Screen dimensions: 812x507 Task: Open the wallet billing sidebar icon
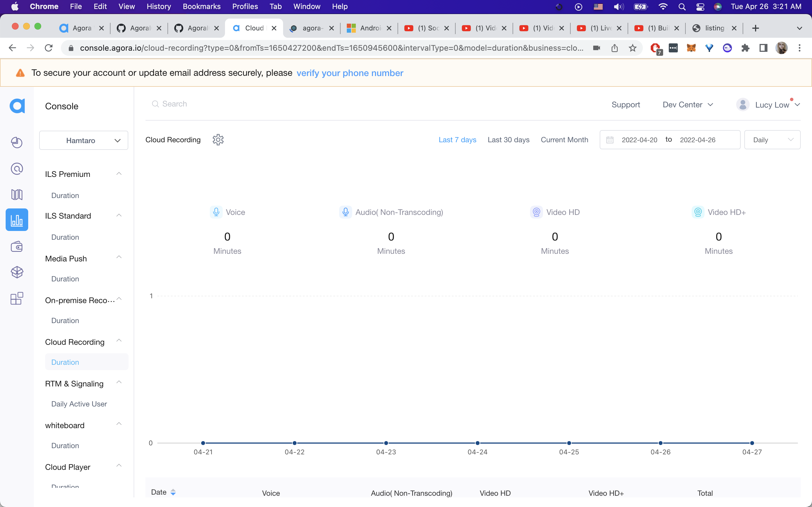point(17,247)
